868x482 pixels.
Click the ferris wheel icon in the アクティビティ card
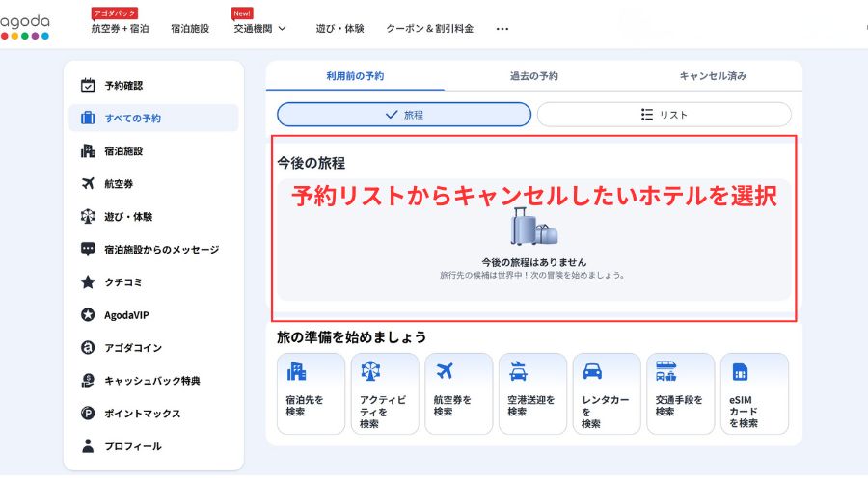(370, 371)
